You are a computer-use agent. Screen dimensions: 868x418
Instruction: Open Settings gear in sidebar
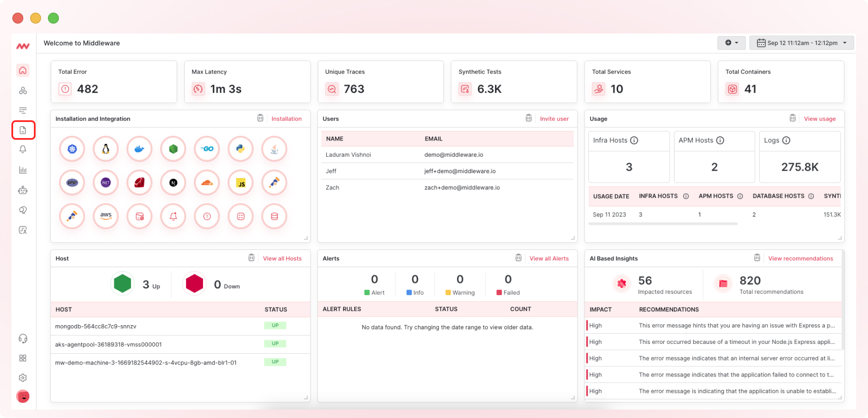click(23, 377)
